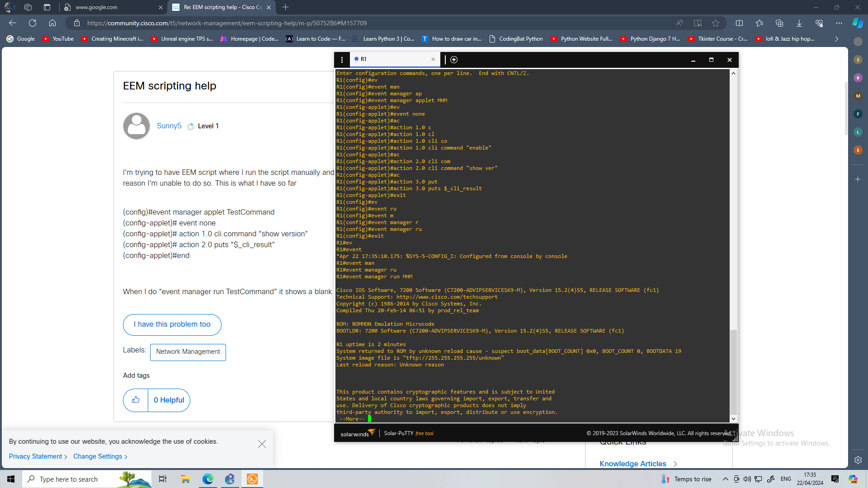This screenshot has height=488, width=868.
Task: Dismiss the cookie notice with the X
Action: (x=262, y=444)
